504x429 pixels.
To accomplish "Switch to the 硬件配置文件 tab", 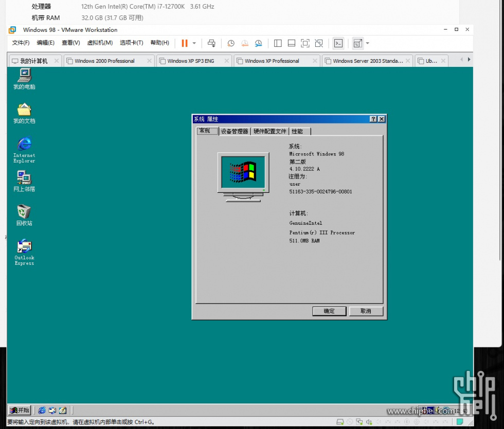I will [269, 131].
